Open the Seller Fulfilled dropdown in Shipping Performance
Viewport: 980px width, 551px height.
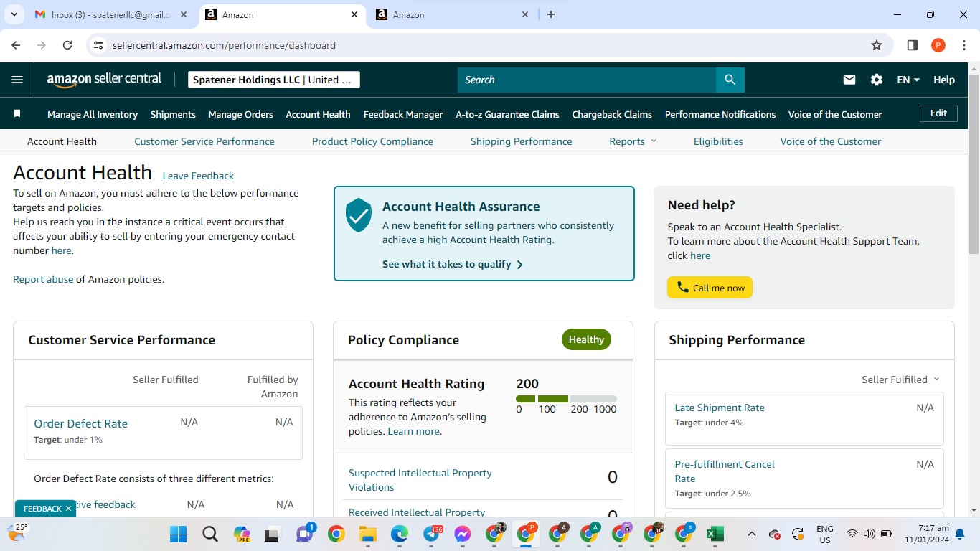pyautogui.click(x=900, y=380)
